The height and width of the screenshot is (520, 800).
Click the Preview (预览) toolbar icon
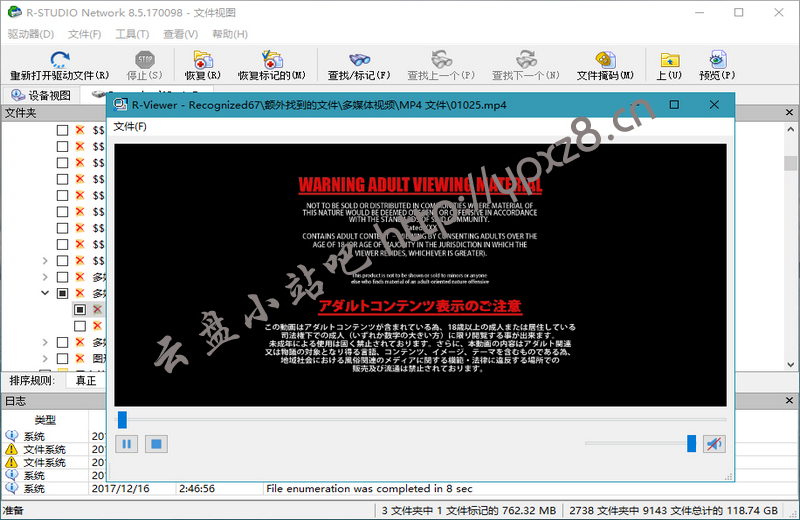[x=717, y=60]
